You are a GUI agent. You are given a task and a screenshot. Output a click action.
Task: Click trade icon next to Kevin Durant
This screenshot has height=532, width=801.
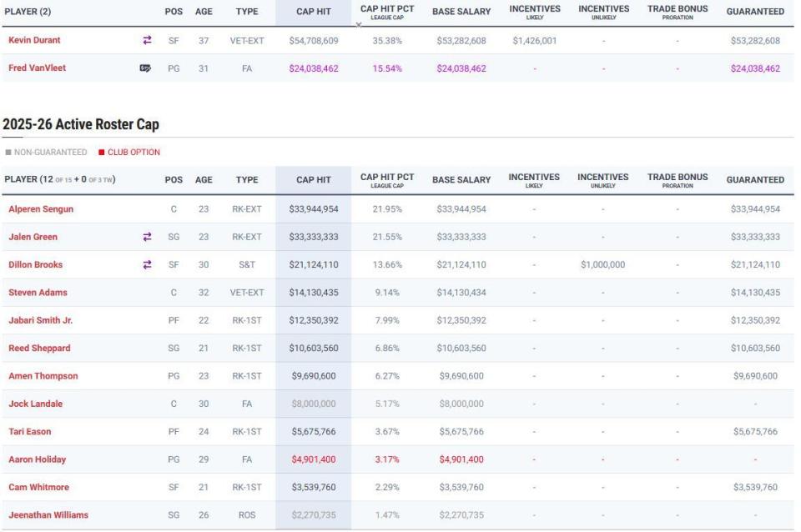click(x=147, y=40)
